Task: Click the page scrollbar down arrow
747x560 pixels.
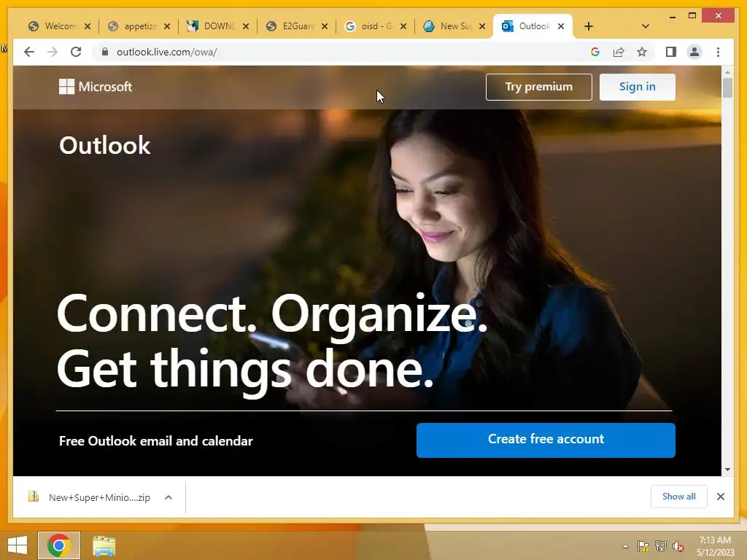Action: 727,470
